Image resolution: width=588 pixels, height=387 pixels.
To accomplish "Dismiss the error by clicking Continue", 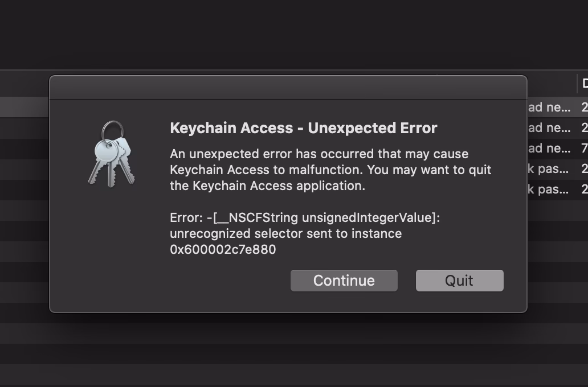I will coord(344,280).
